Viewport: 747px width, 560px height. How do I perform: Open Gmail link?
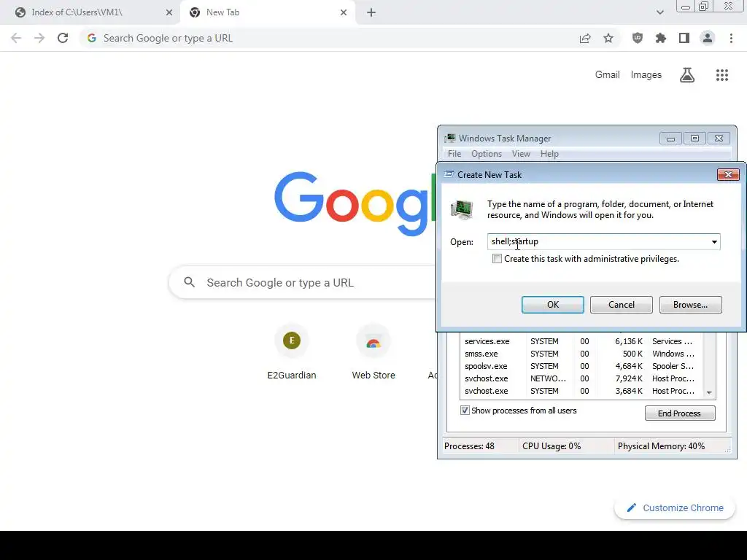tap(608, 75)
